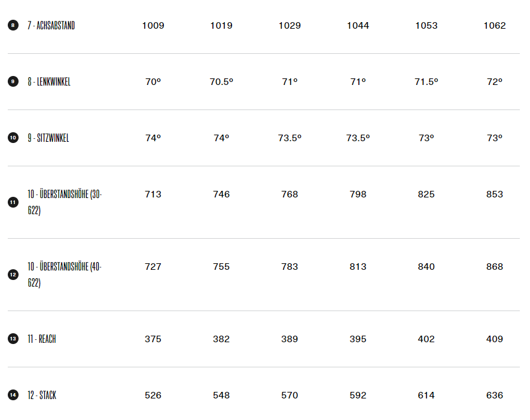Click the Stack value 636

[495, 395]
